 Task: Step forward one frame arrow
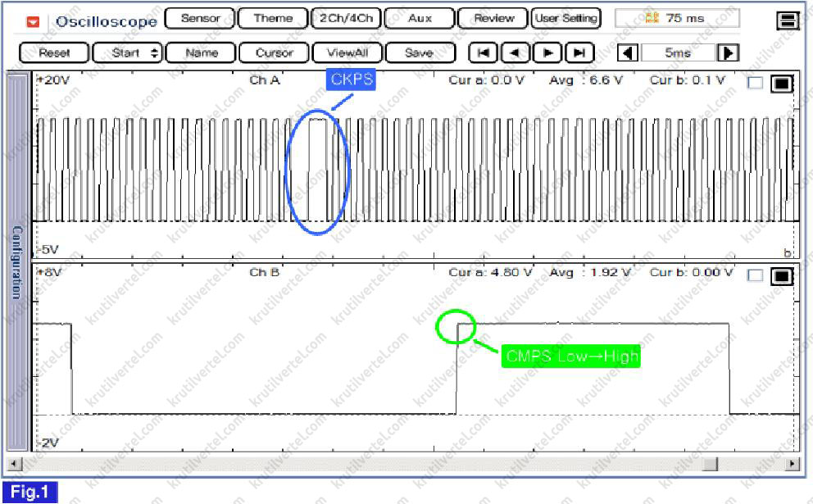(x=547, y=53)
